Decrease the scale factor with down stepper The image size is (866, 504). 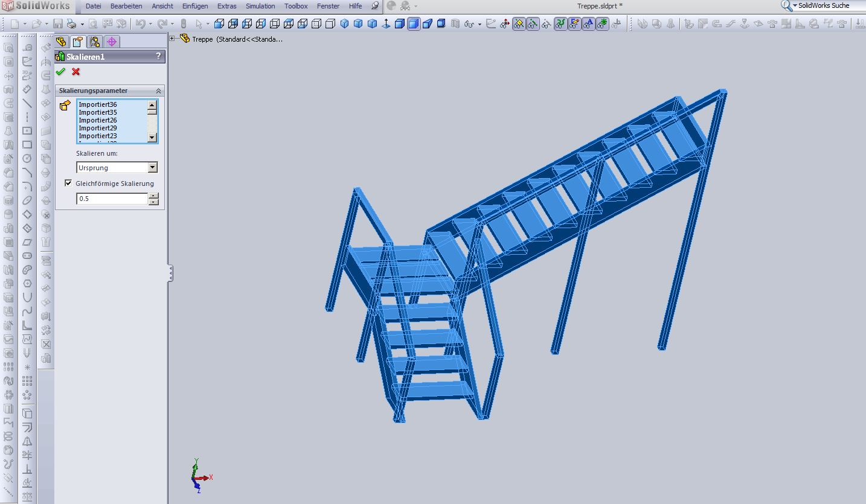153,202
